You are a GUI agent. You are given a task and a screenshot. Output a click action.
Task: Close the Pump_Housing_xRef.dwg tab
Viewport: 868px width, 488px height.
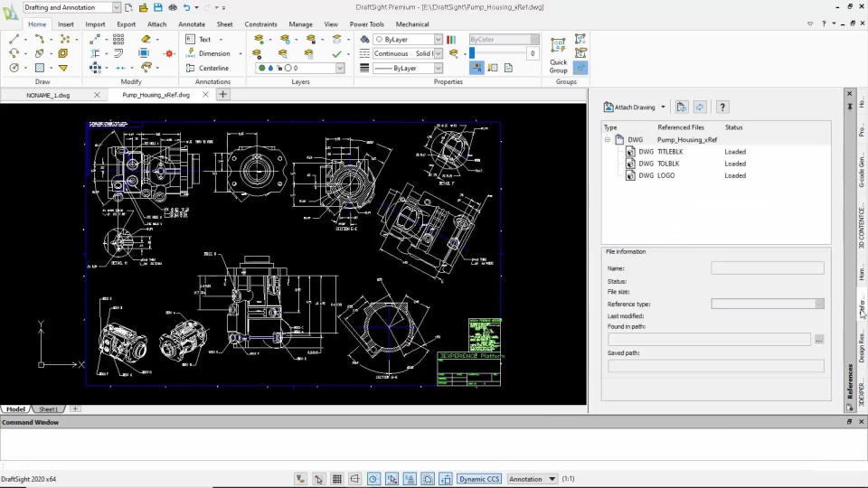205,95
